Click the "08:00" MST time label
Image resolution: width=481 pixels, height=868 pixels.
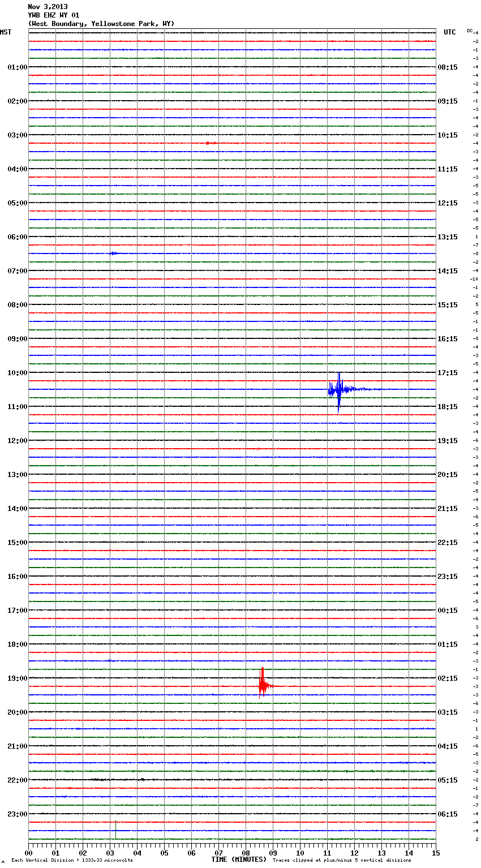pyautogui.click(x=18, y=305)
